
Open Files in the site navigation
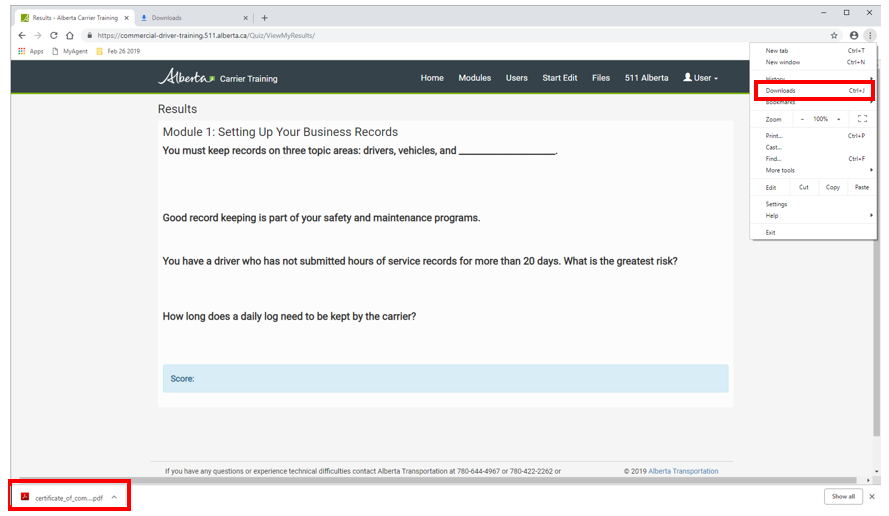point(601,78)
